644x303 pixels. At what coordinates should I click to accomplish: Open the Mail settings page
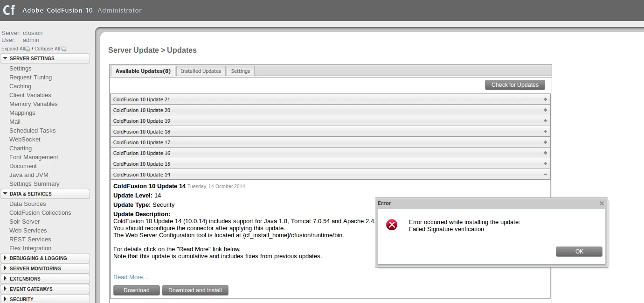[15, 122]
